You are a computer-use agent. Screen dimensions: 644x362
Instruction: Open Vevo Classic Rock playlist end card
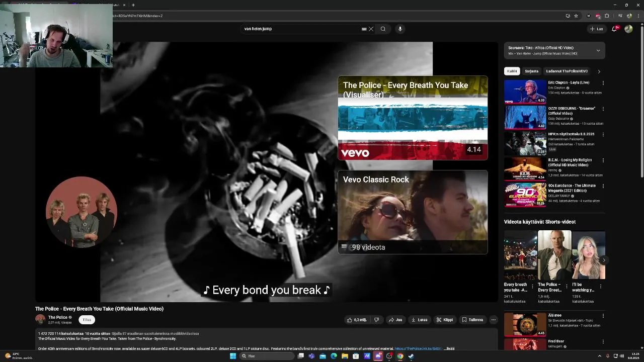413,212
